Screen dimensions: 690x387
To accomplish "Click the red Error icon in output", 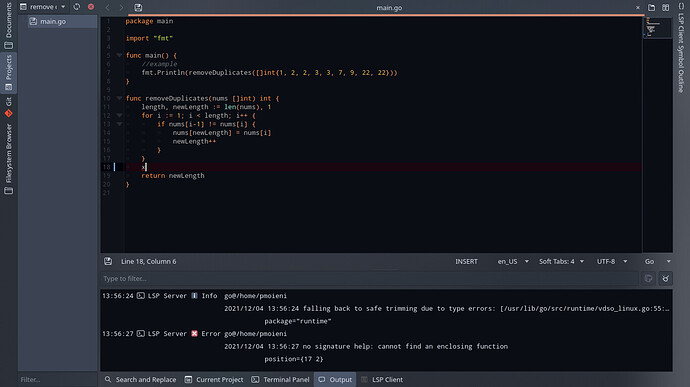I will point(195,334).
